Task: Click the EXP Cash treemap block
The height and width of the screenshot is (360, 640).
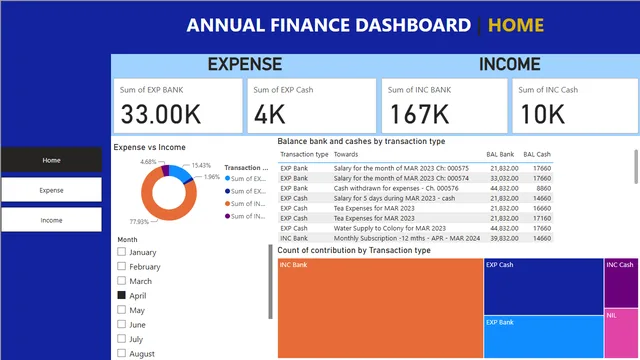Action: pyautogui.click(x=544, y=286)
